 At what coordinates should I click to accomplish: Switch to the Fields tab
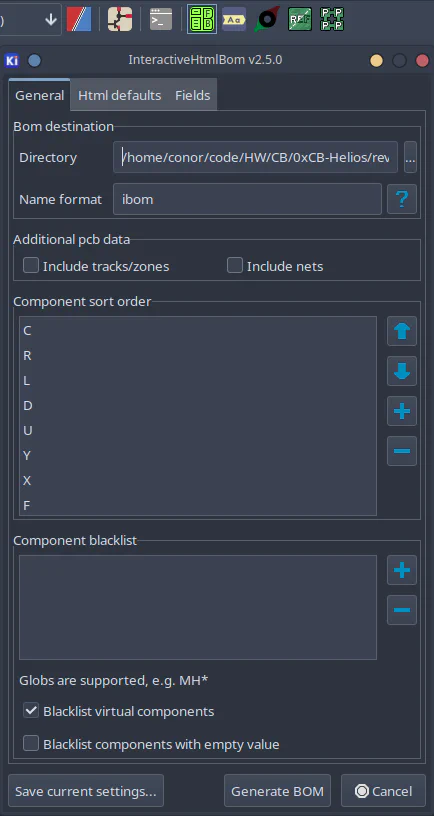pyautogui.click(x=193, y=95)
